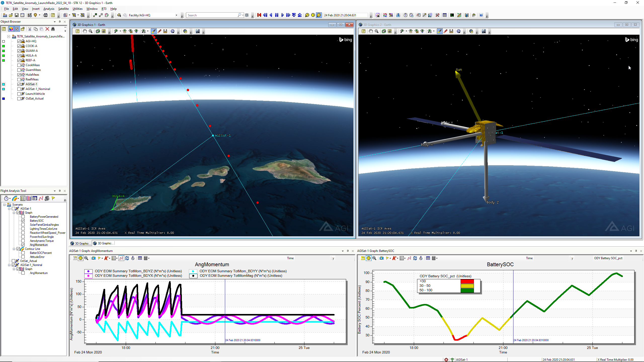Take a snapshot of the 3D Graphics 2 view
The width and height of the screenshot is (644, 362).
point(390,31)
